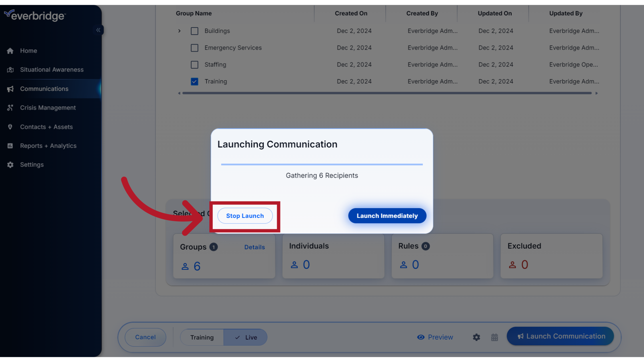Click the Training group name
644x362 pixels.
[216, 81]
